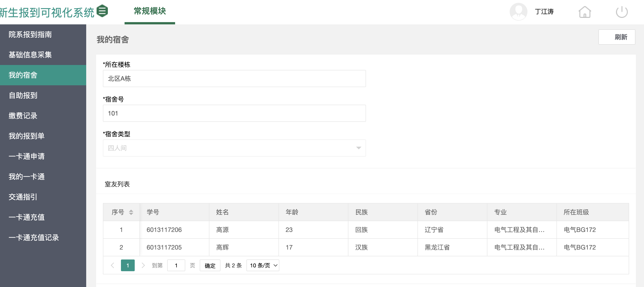Select page 1 in pagination

point(127,265)
